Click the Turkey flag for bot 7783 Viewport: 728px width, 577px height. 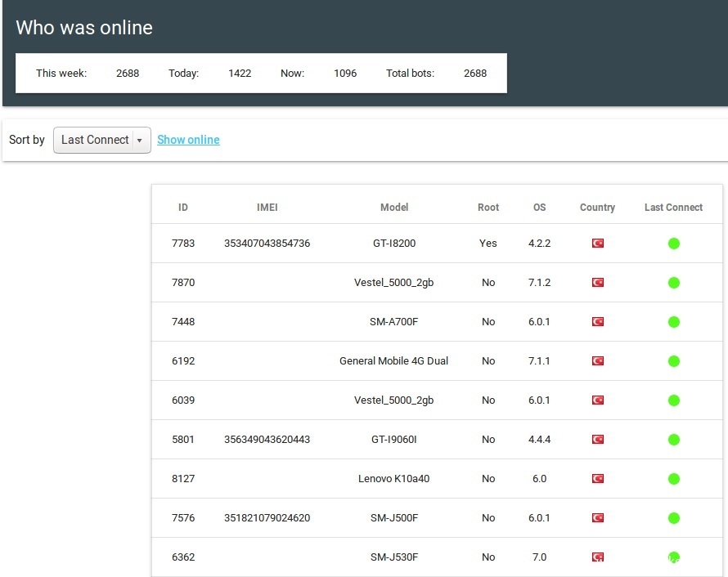coord(598,243)
